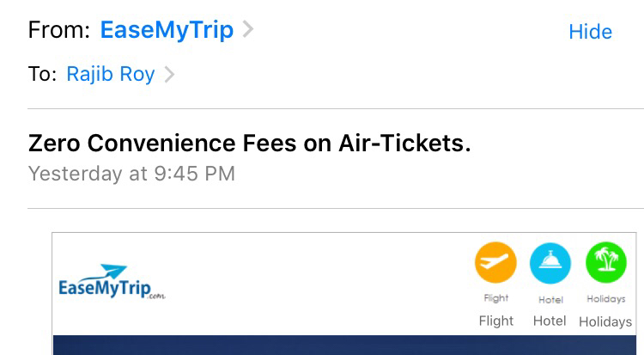Open the larger Hotel text link
The image size is (644, 355).
tap(550, 321)
